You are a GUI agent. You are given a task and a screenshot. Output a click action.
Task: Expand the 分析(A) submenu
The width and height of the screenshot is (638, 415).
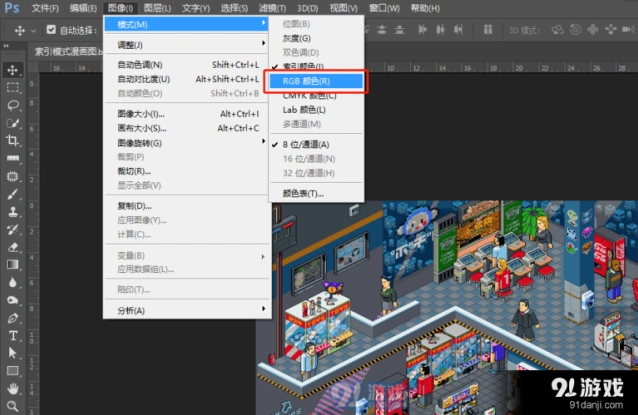(186, 310)
